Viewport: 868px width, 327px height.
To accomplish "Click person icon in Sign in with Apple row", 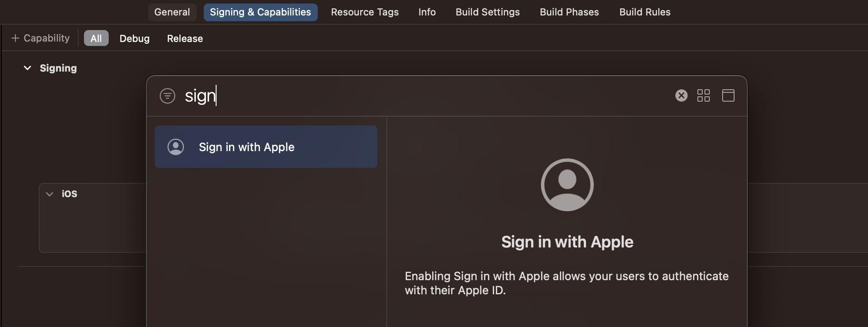I will click(175, 147).
